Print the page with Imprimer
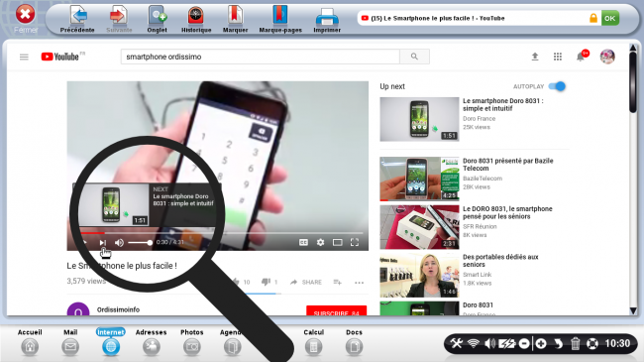The width and height of the screenshot is (644, 362). (327, 19)
